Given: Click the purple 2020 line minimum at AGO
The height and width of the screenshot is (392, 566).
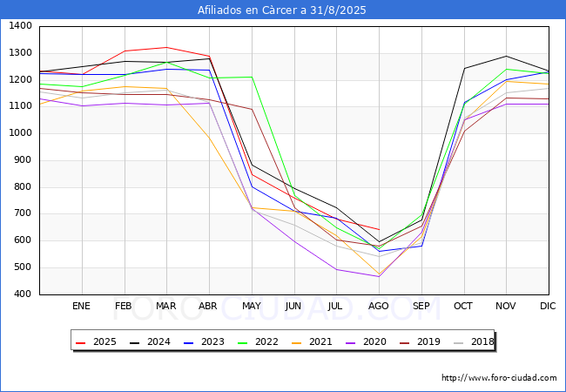Looking at the screenshot, I should pos(379,276).
